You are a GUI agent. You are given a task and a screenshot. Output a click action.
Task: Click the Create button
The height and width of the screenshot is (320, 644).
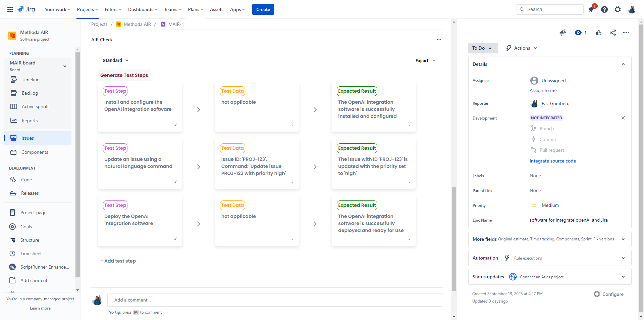click(x=263, y=9)
